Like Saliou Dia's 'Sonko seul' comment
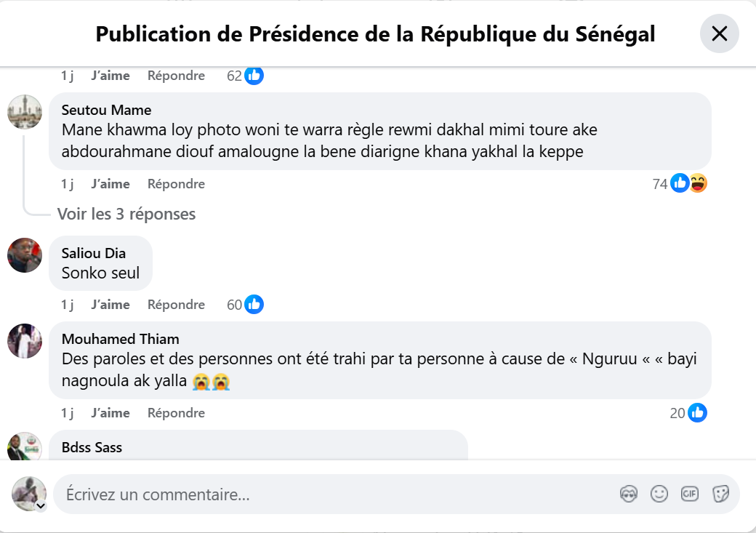 [110, 305]
